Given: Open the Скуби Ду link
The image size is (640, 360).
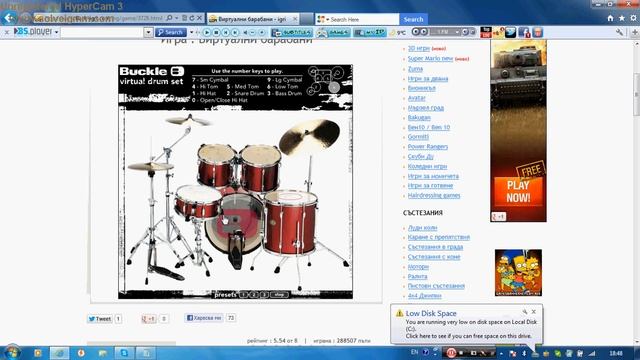Looking at the screenshot, I should [x=421, y=156].
